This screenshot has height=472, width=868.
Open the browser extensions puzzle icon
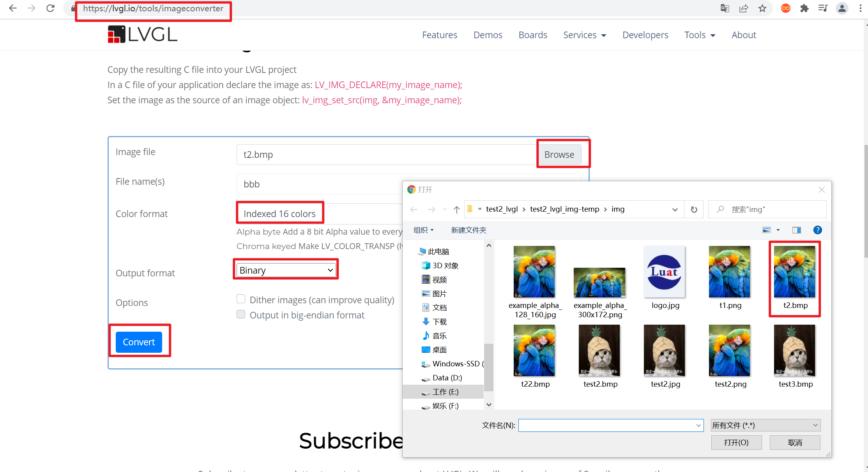[x=804, y=8]
